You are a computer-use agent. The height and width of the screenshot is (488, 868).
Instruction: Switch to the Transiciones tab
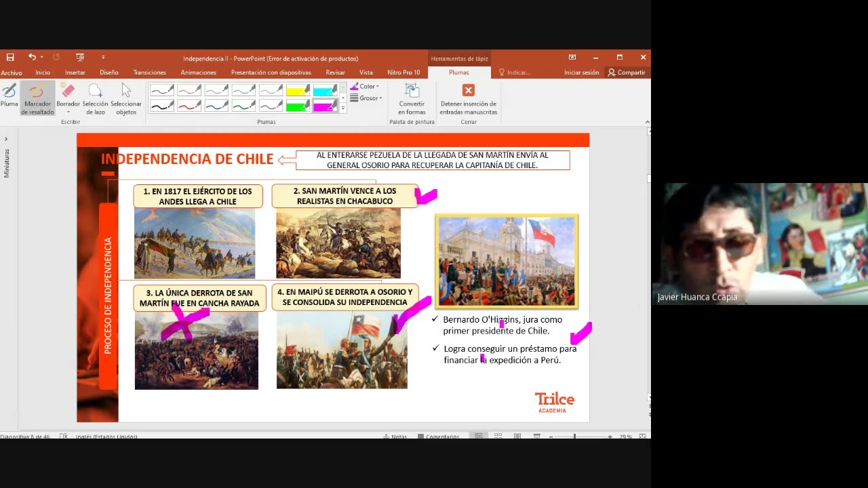click(x=150, y=73)
